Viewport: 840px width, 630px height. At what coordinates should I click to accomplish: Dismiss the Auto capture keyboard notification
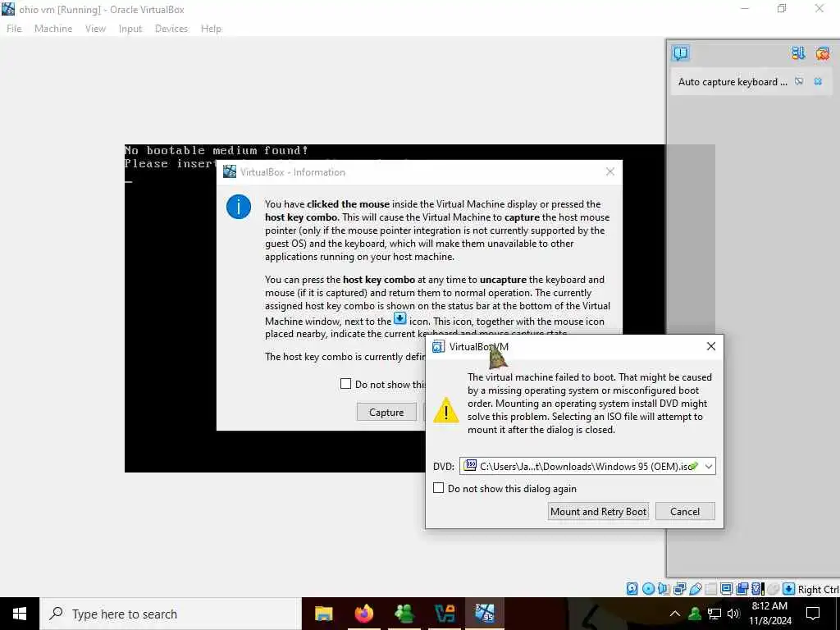818,81
